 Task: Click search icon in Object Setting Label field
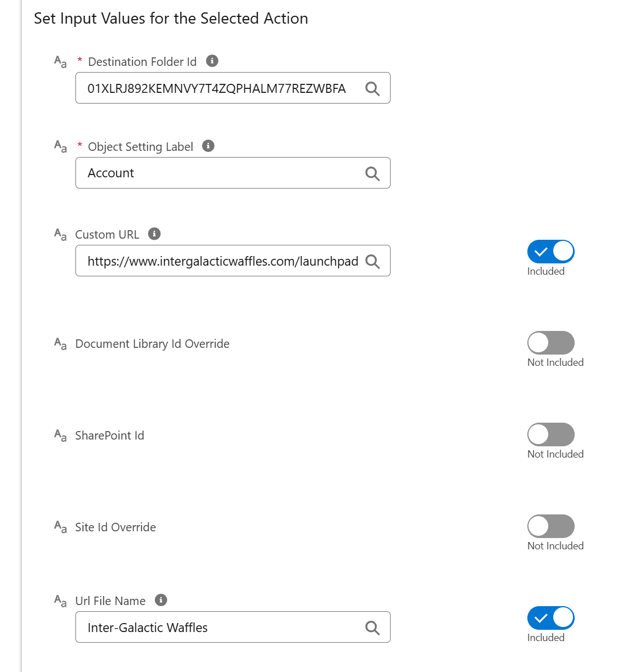coord(373,173)
